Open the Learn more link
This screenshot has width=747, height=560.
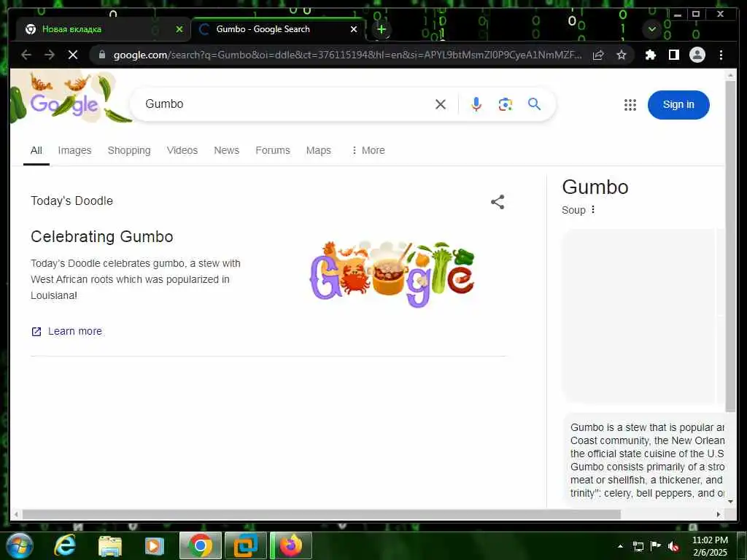click(x=66, y=332)
